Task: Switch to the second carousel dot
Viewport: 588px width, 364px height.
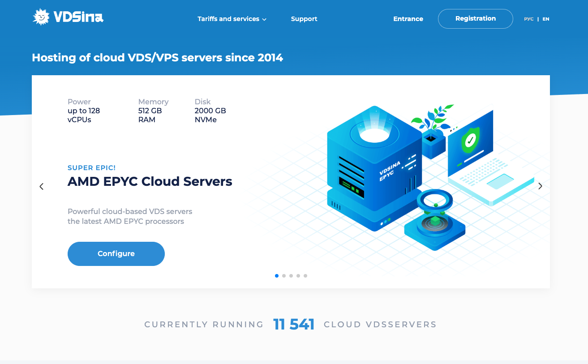Action: 284,276
